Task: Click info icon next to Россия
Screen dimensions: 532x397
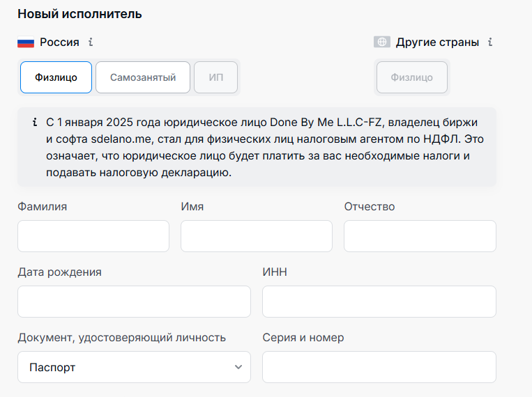Action: click(91, 42)
